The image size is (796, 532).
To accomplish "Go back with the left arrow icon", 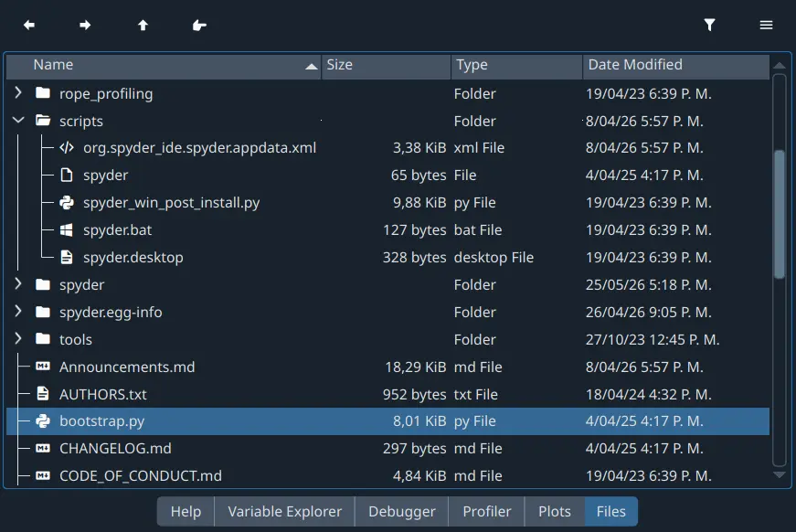I will click(29, 25).
